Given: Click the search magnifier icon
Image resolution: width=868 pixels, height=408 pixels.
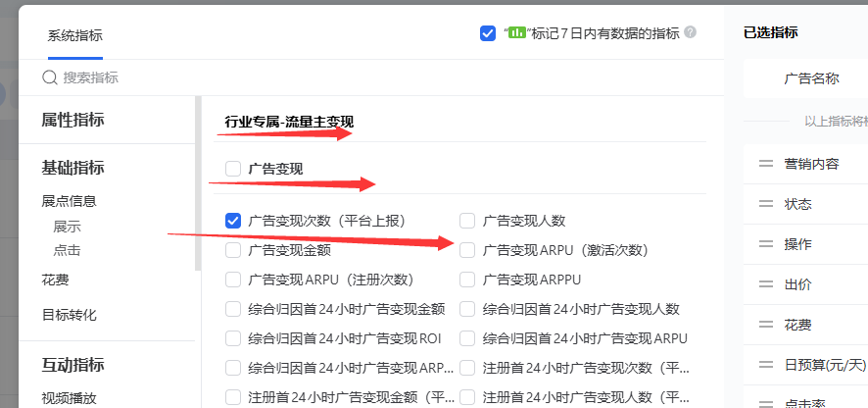Looking at the screenshot, I should (x=50, y=77).
